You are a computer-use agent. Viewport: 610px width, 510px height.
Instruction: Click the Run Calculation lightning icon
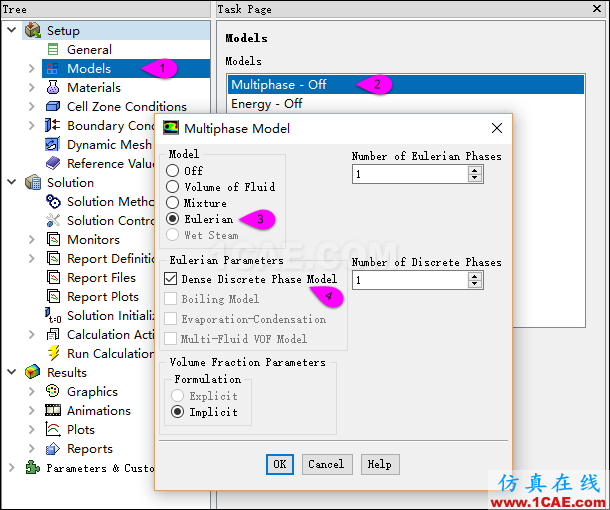click(54, 353)
